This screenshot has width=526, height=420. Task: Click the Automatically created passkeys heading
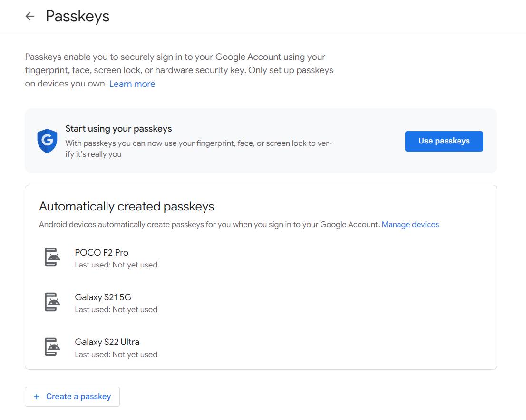coord(127,207)
